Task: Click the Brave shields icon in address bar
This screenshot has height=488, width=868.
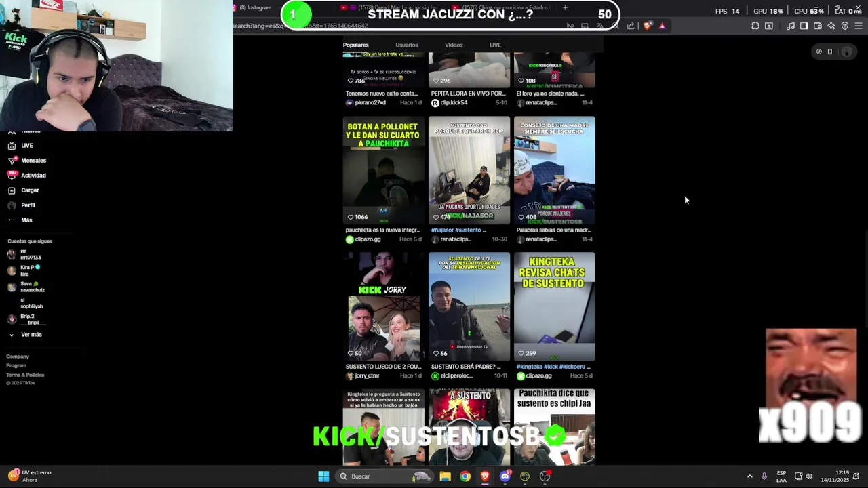Action: [x=648, y=26]
